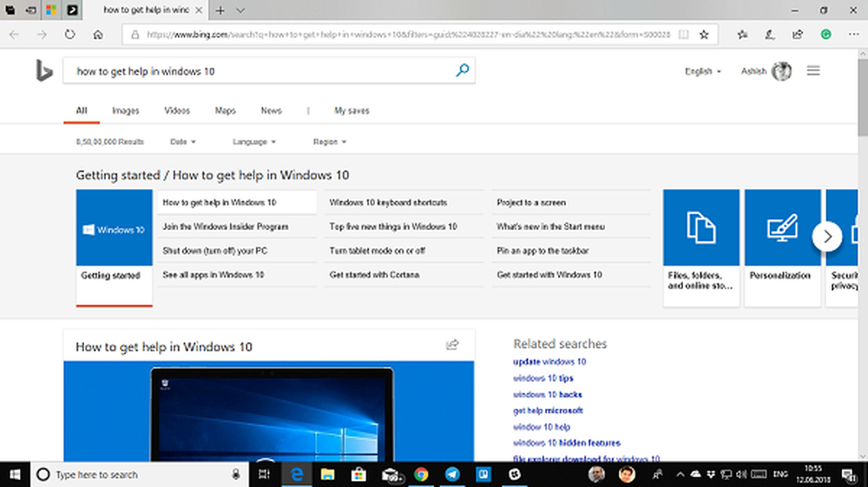The image size is (868, 487).
Task: Click the carousel next arrow button
Action: (827, 236)
